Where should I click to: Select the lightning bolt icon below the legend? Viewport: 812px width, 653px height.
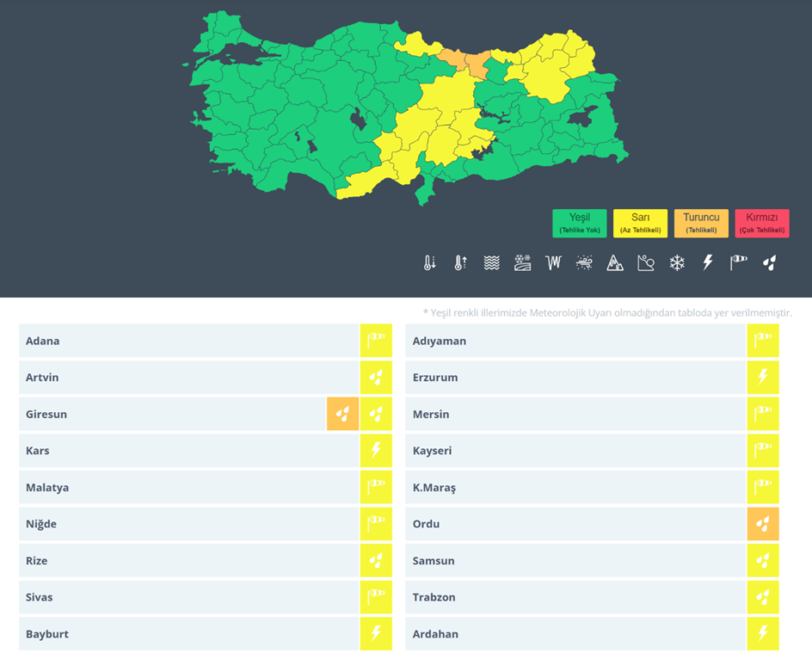tap(708, 263)
